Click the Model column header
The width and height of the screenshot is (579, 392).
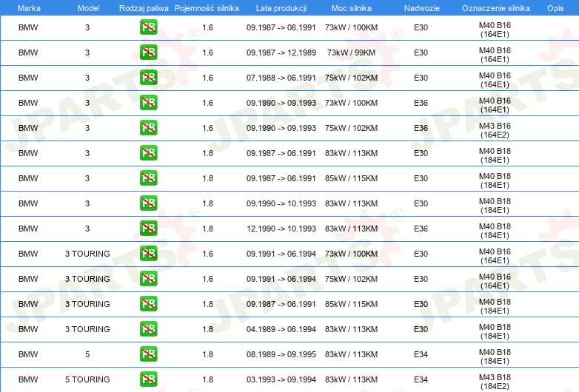88,8
